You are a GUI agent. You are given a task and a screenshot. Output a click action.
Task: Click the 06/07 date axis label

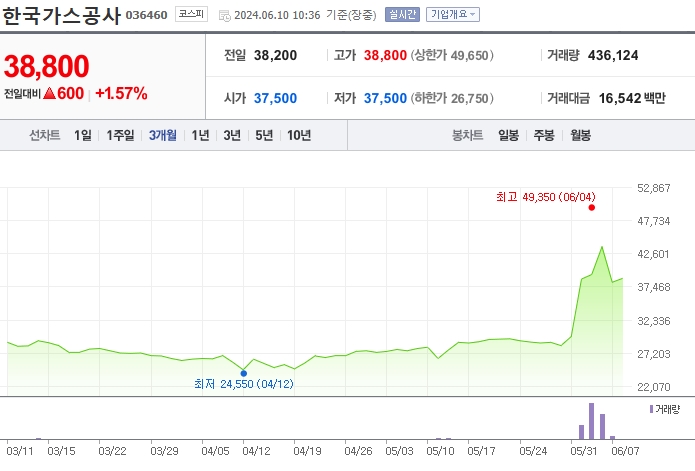(x=625, y=451)
